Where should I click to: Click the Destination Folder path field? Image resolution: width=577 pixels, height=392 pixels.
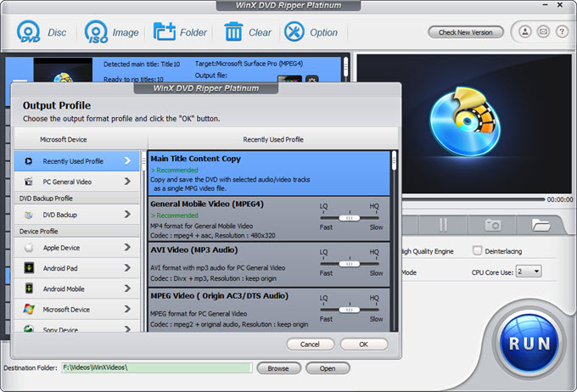[x=157, y=367]
